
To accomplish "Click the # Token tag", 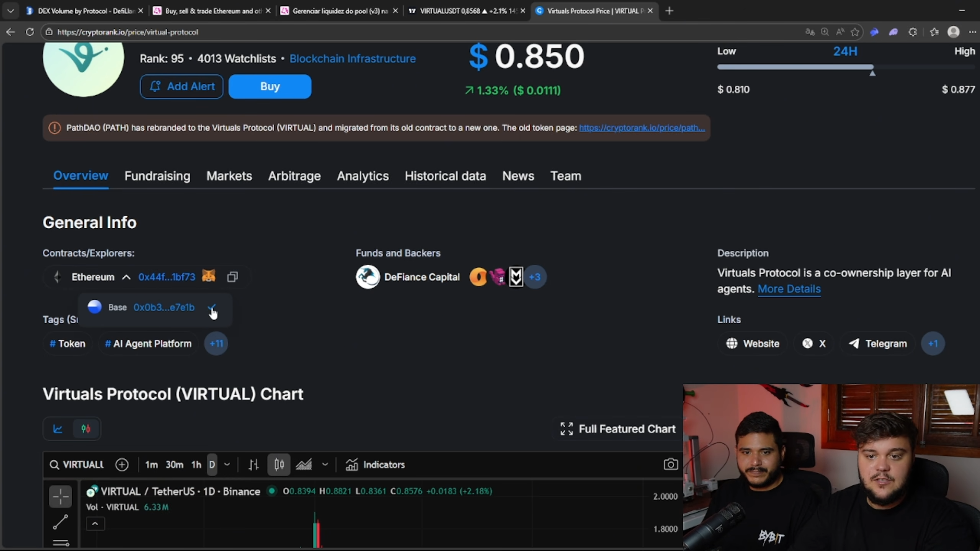I will [x=67, y=344].
